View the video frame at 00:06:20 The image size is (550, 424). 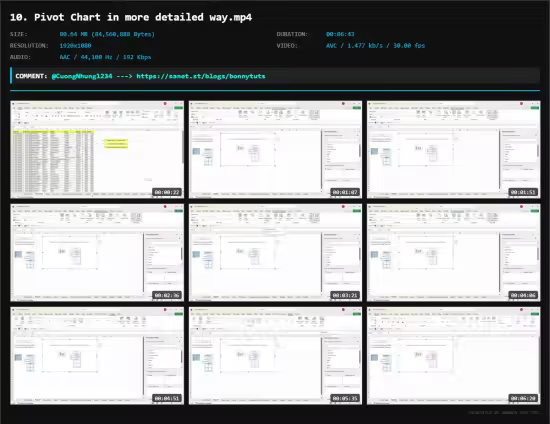pos(454,356)
